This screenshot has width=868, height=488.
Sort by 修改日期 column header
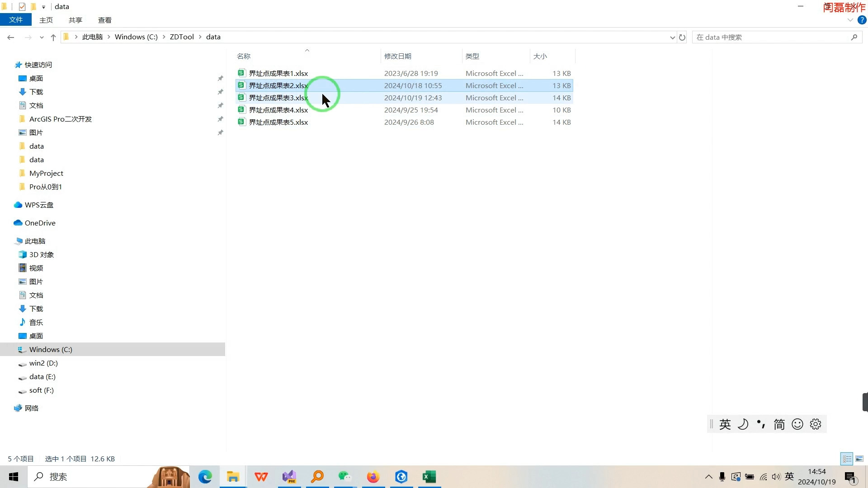(421, 56)
